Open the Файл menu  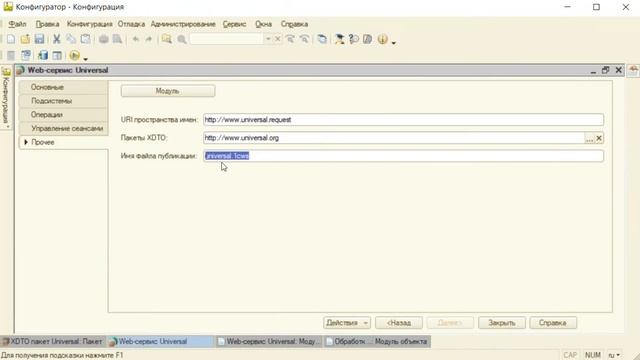tap(17, 24)
